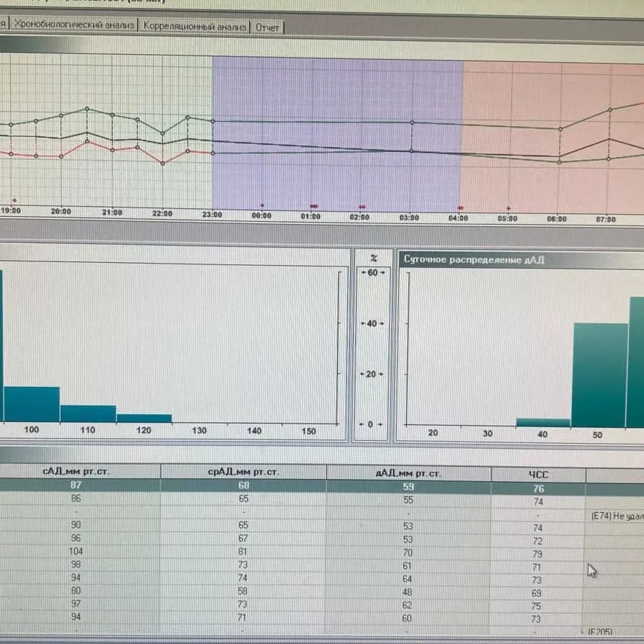Click the histogram bar above 100
Viewport: 644px width, 644px height.
tap(32, 404)
